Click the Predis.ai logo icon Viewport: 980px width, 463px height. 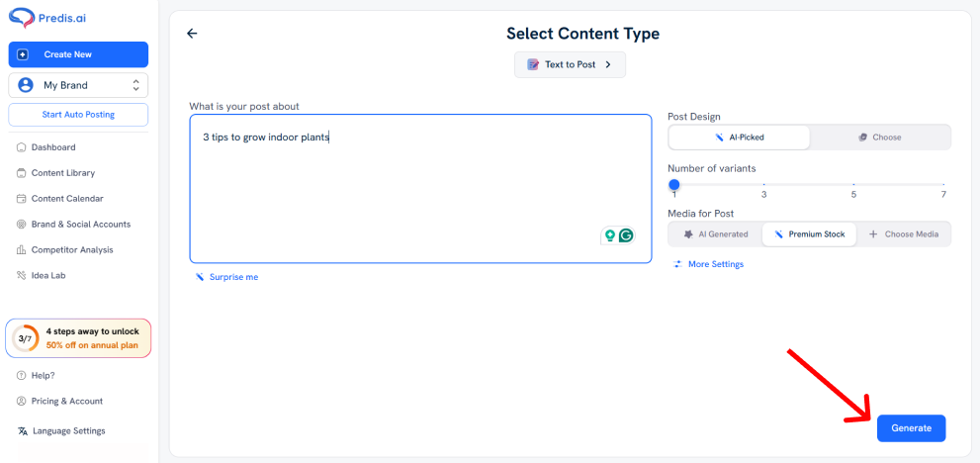point(21,18)
